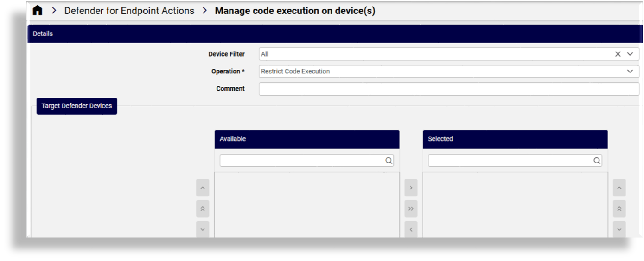Image resolution: width=644 pixels, height=261 pixels.
Task: Move Available item down one position
Action: 203,229
